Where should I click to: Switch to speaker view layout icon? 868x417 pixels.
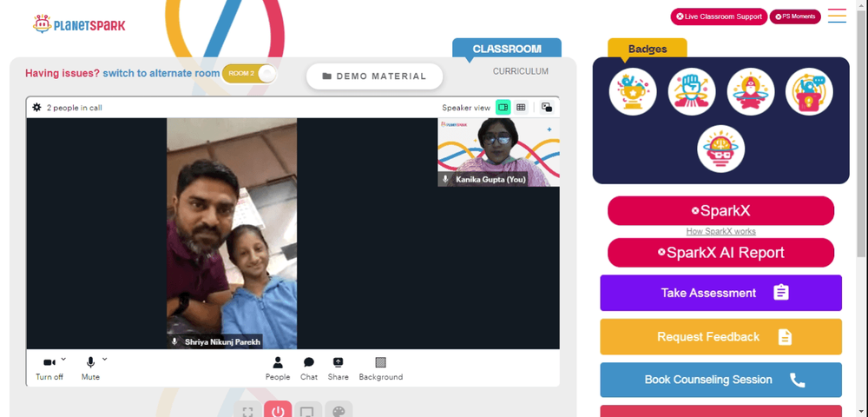503,108
